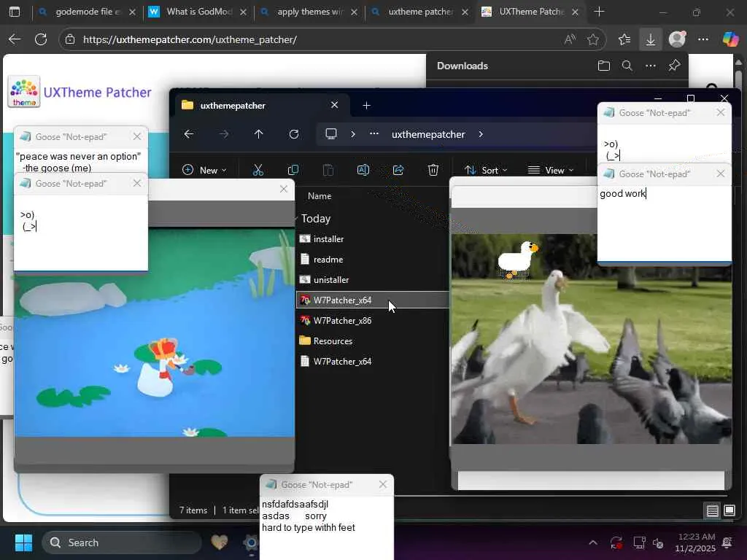747x560 pixels.
Task: Expand chevron after uxthemepatcher in address bar
Action: pyautogui.click(x=481, y=134)
